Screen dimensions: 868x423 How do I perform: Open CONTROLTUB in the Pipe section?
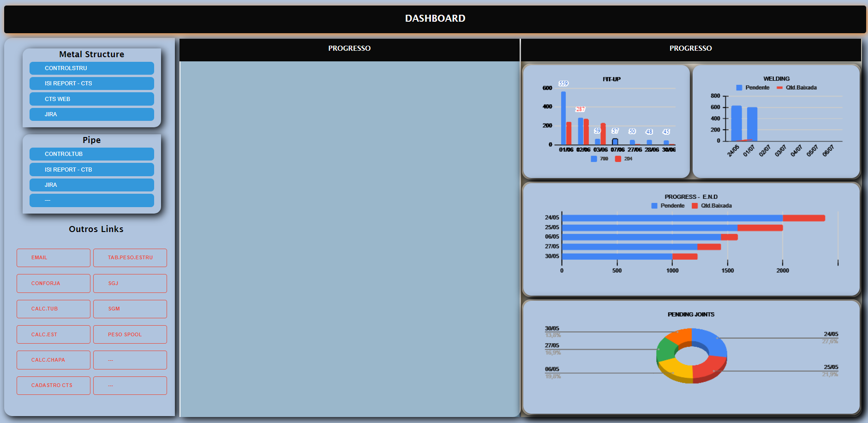click(x=91, y=154)
